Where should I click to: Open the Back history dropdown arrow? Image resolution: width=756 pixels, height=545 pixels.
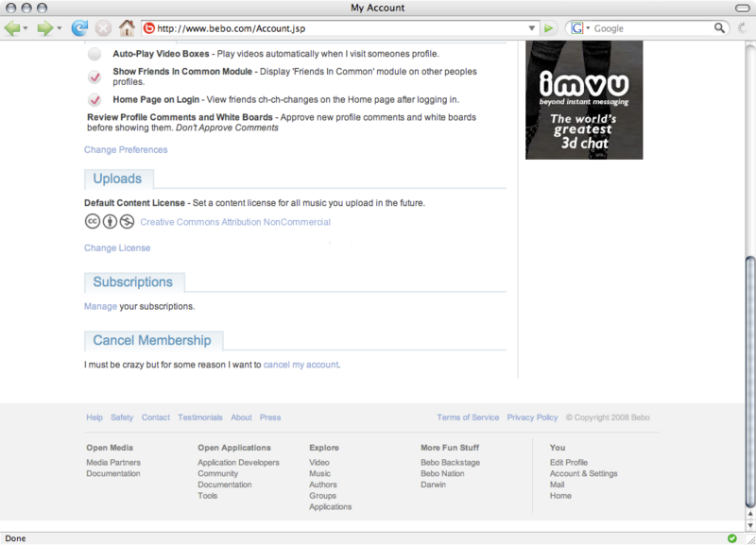coord(26,28)
